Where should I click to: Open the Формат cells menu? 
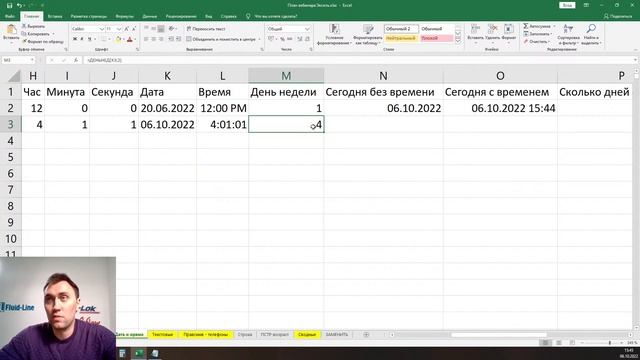coord(509,34)
